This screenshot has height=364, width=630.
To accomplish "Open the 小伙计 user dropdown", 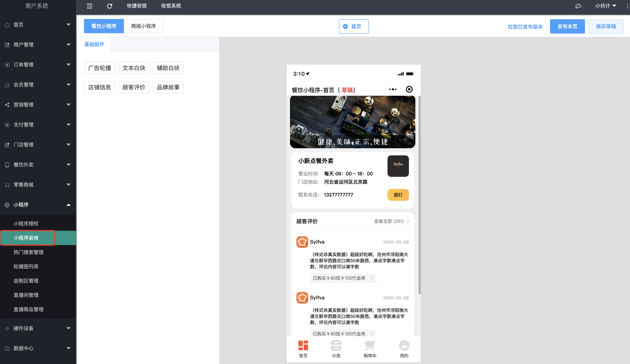I will 606,6.
